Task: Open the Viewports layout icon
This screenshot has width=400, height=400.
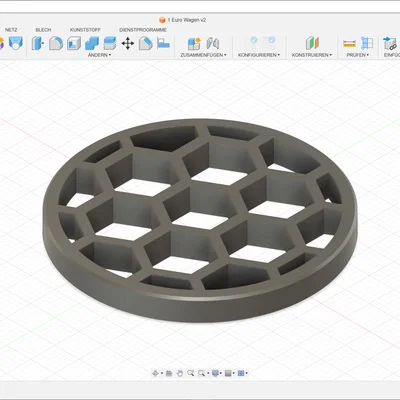Action: tap(241, 373)
